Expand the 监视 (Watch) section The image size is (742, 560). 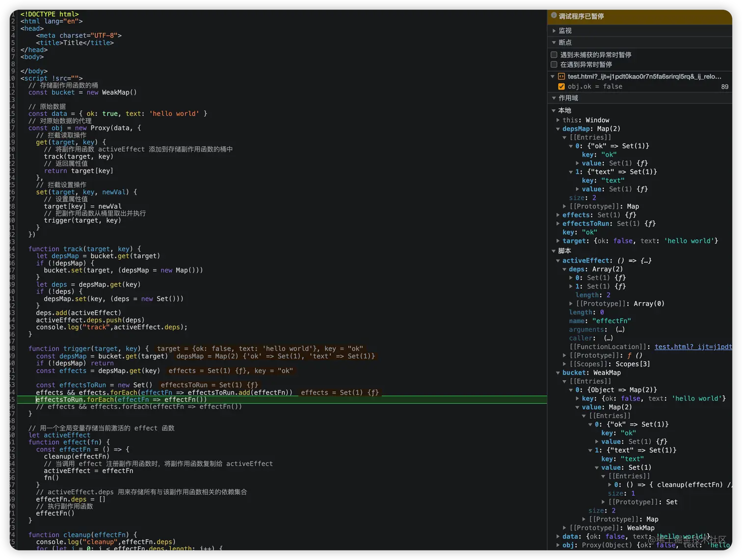click(x=554, y=30)
